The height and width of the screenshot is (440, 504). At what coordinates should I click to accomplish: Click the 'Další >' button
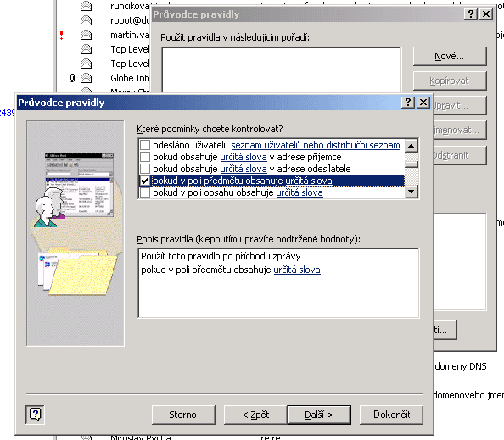click(319, 415)
